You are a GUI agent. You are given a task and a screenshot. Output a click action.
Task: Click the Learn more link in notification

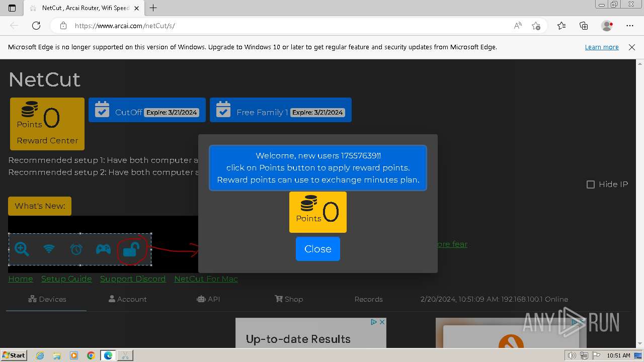tap(602, 47)
